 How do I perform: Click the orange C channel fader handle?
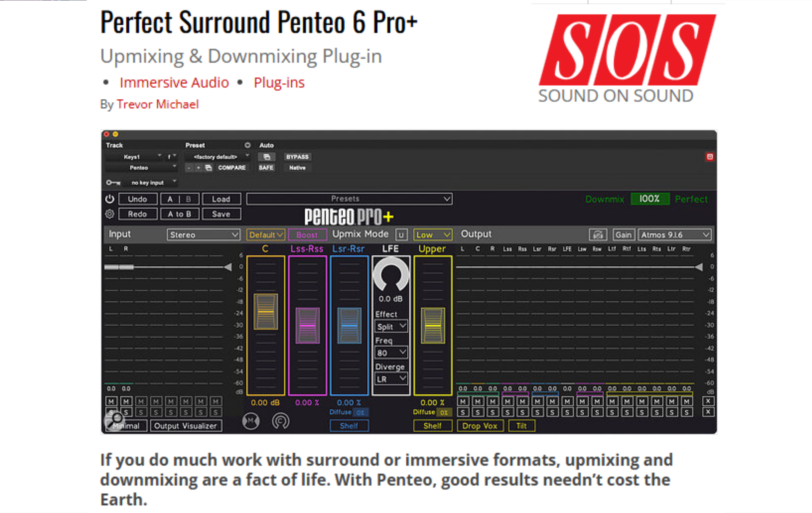click(265, 311)
